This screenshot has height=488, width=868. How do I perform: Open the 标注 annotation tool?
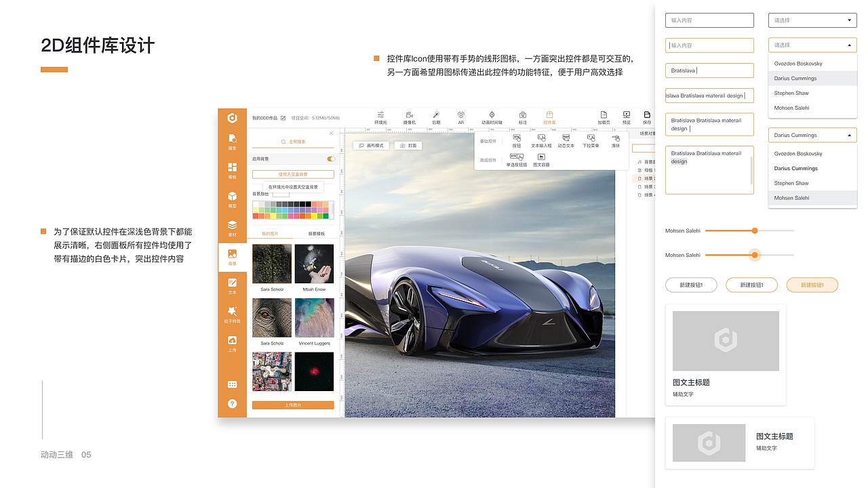click(522, 118)
